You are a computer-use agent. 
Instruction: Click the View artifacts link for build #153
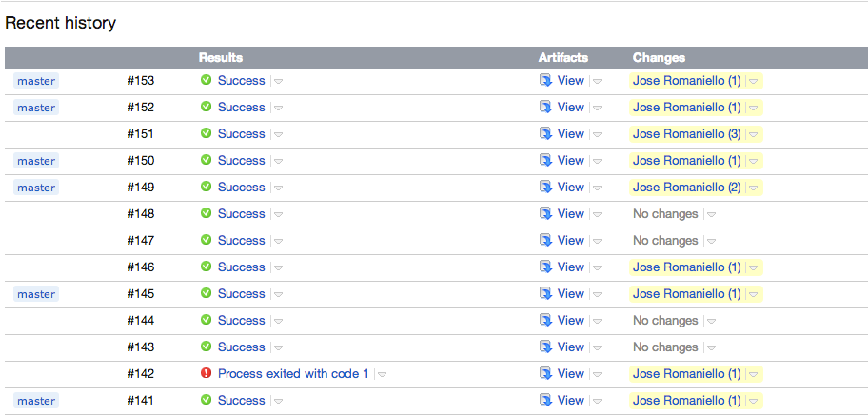(x=570, y=81)
